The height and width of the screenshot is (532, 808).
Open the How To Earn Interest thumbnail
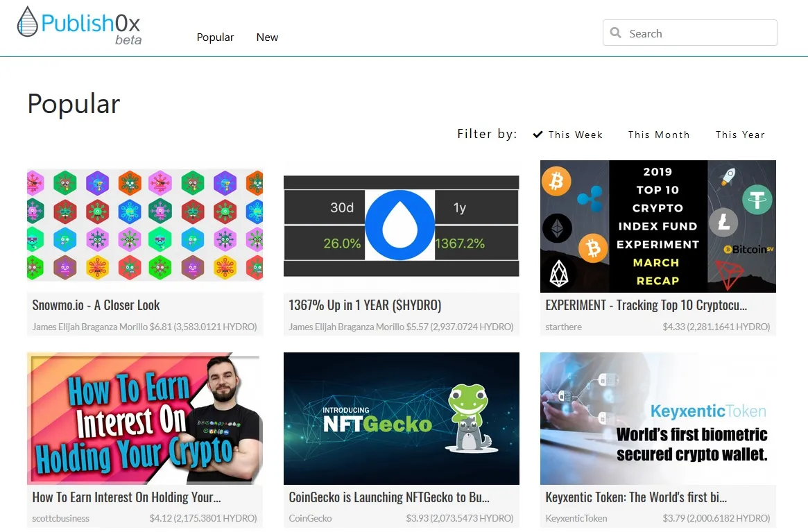[145, 418]
